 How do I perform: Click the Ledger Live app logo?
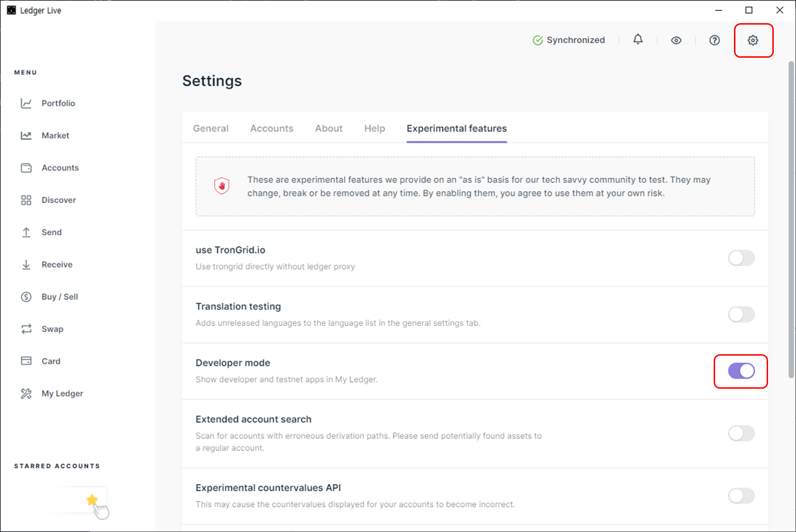[x=11, y=10]
